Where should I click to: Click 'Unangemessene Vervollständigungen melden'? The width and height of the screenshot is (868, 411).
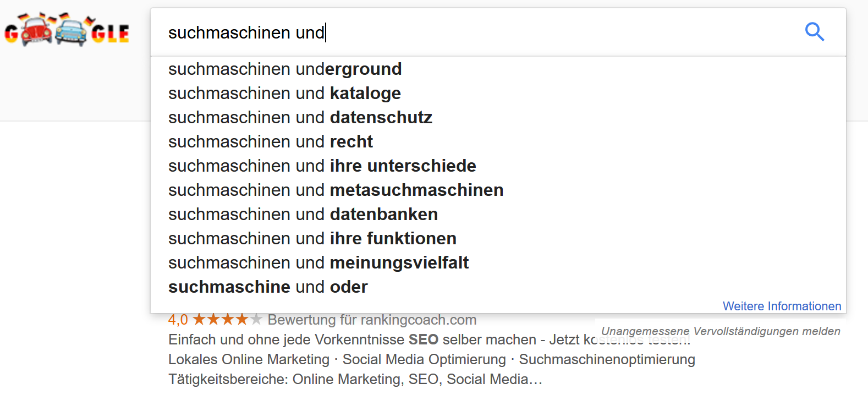(x=721, y=331)
